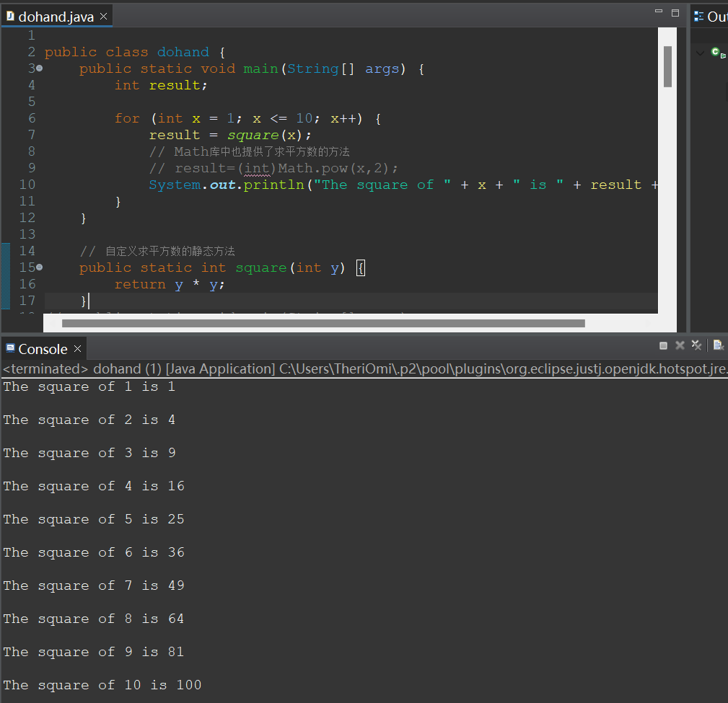Click 'int result;' declaration on line 4
This screenshot has height=703, width=728.
coord(161,85)
